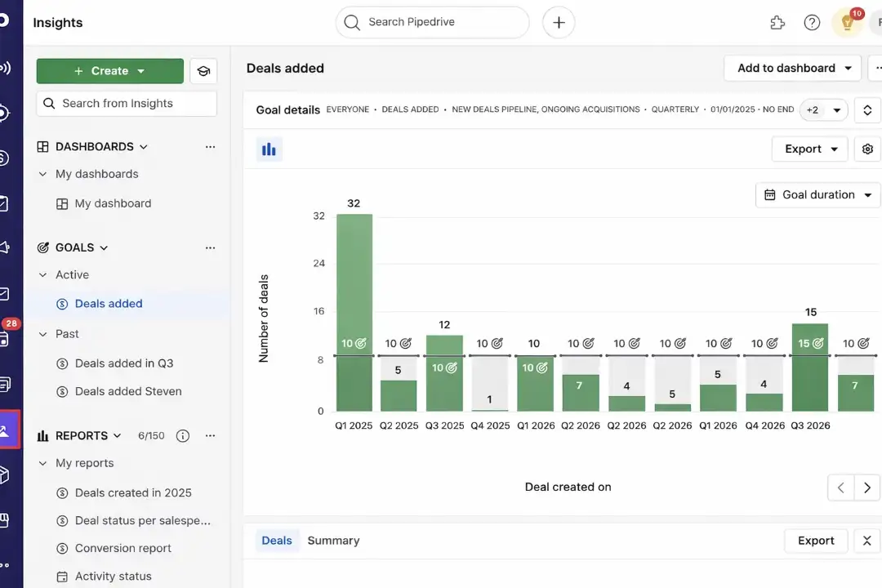The width and height of the screenshot is (882, 588).
Task: Open suggestions via the lightbulb icon
Action: [x=847, y=22]
